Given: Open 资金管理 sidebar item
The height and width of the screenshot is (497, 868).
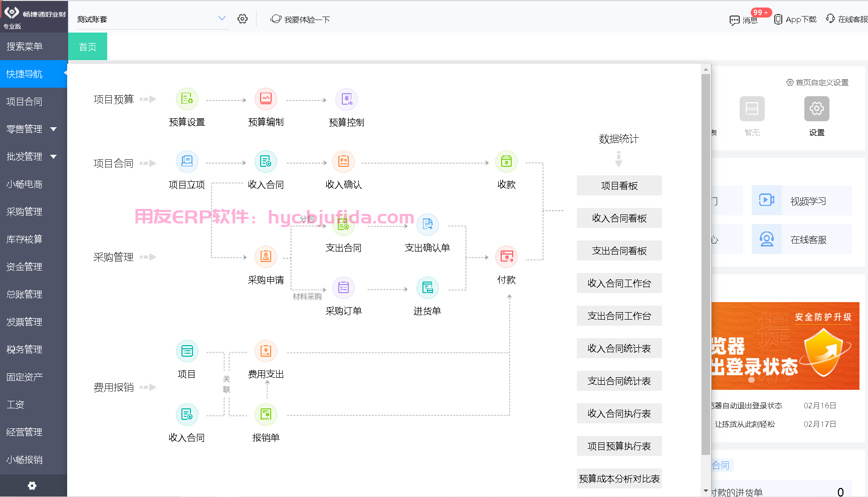Looking at the screenshot, I should (34, 267).
